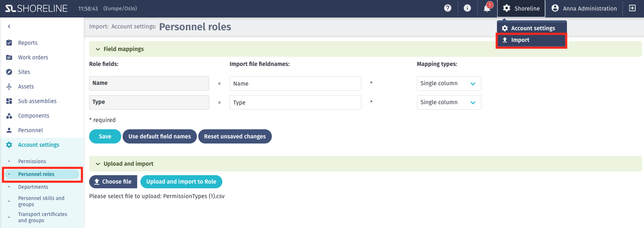
Task: Click Use default field names
Action: pos(159,136)
